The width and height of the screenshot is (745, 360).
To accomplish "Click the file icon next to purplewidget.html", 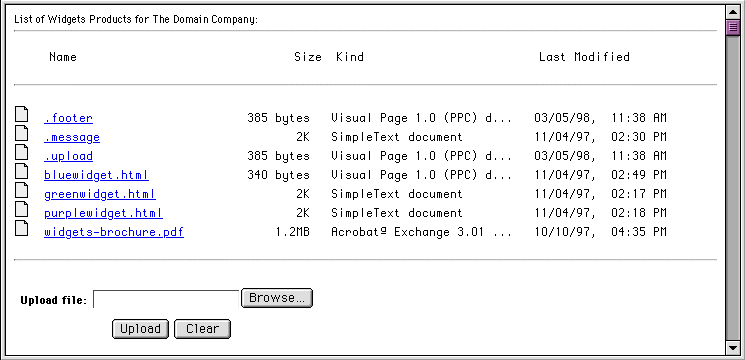I will click(21, 209).
